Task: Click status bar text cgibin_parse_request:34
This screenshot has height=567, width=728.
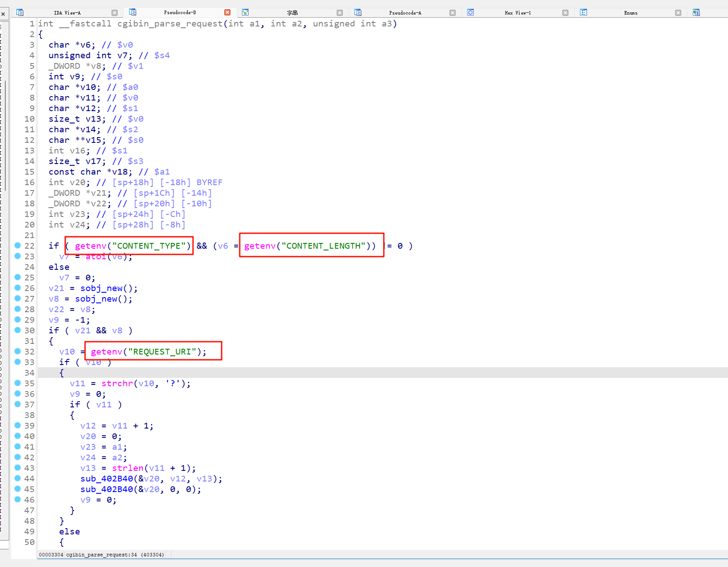Action: (101, 555)
